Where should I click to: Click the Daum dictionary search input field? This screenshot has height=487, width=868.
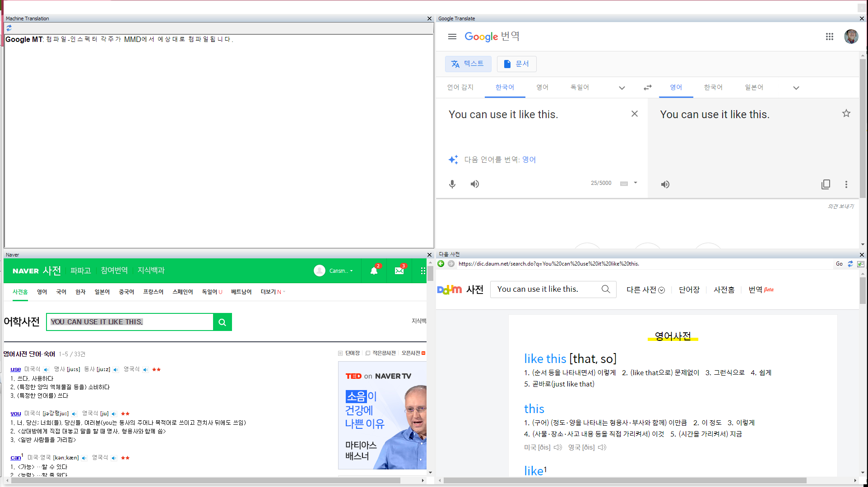coord(546,289)
